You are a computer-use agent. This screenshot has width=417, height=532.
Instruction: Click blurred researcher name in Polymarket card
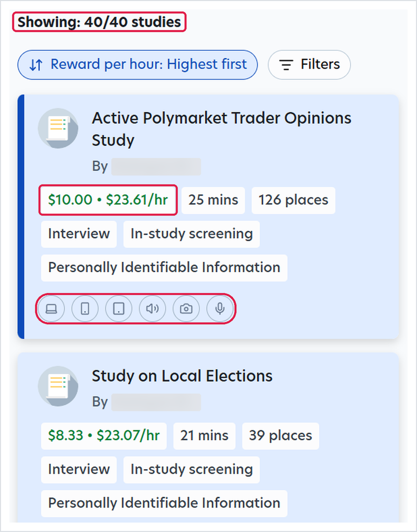156,167
